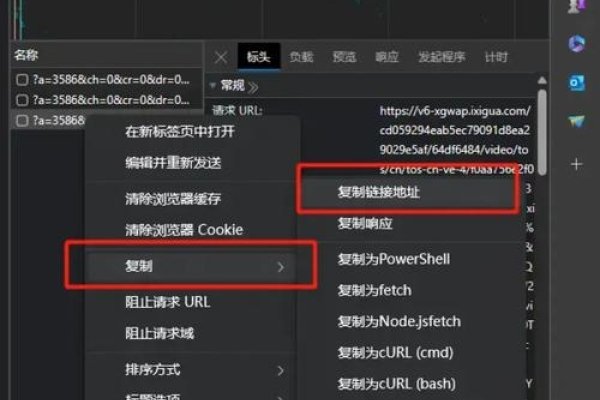This screenshot has height=400, width=600.
Task: Expand the 复制 submenu arrow
Action: (280, 267)
